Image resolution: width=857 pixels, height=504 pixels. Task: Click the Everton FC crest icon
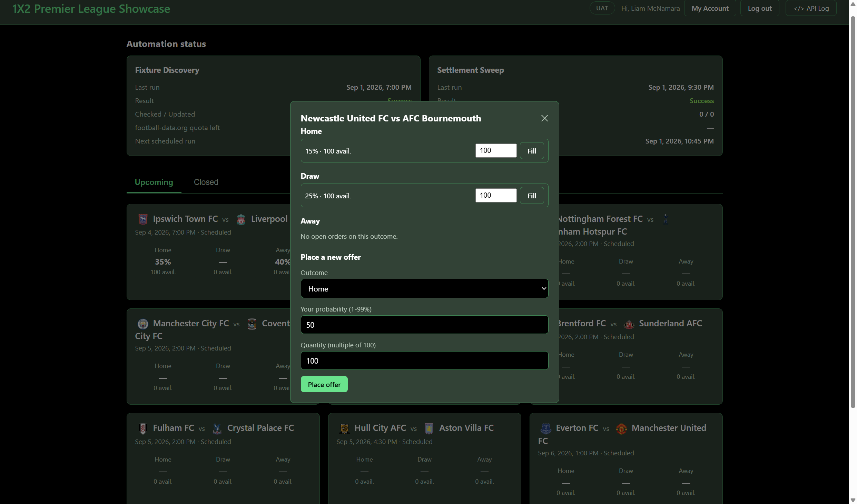tap(546, 428)
